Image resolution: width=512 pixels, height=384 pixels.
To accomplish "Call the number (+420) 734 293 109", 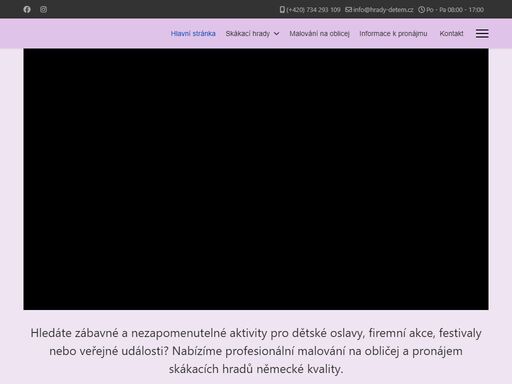I will click(x=313, y=10).
